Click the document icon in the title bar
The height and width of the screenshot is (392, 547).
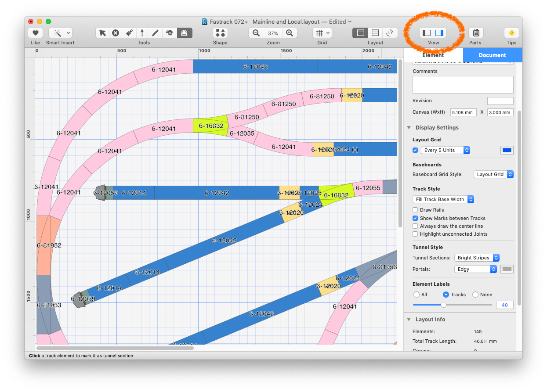(x=205, y=22)
